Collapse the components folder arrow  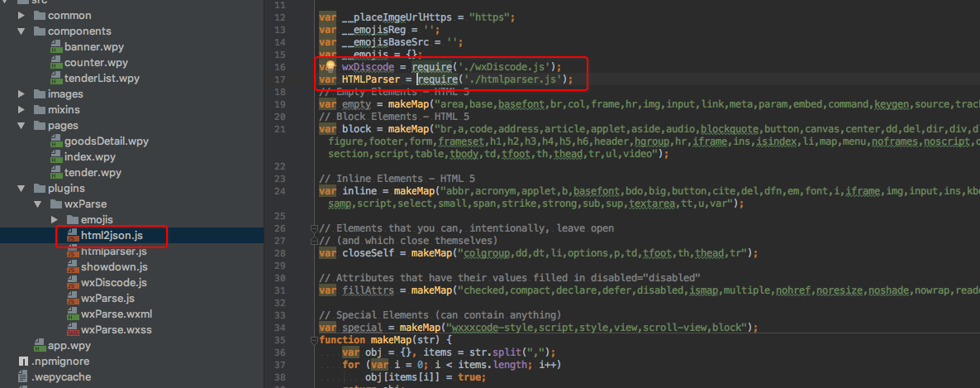[21, 31]
